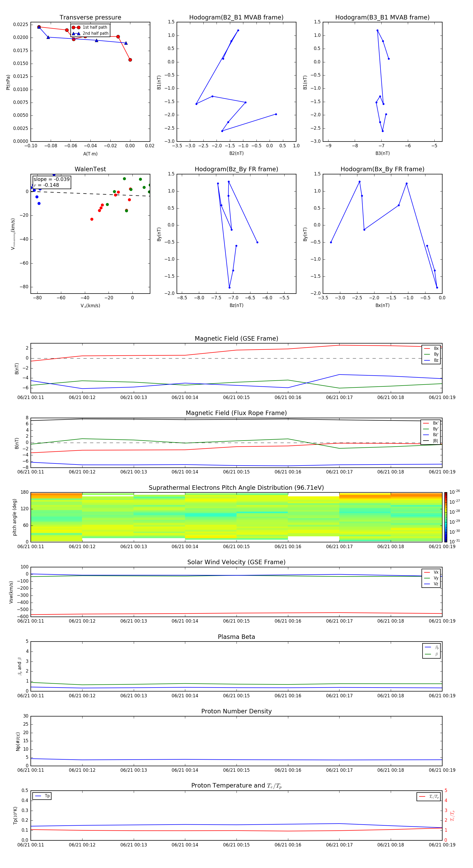
Task: Click the 'Vy' entry in velocity legend
Action: pos(431,578)
